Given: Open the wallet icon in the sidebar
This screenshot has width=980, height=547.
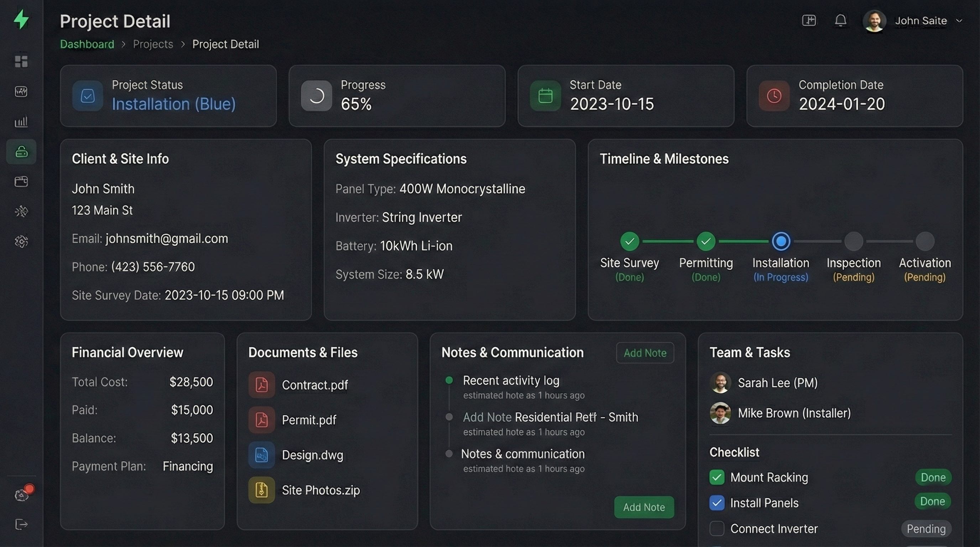Looking at the screenshot, I should pyautogui.click(x=21, y=182).
